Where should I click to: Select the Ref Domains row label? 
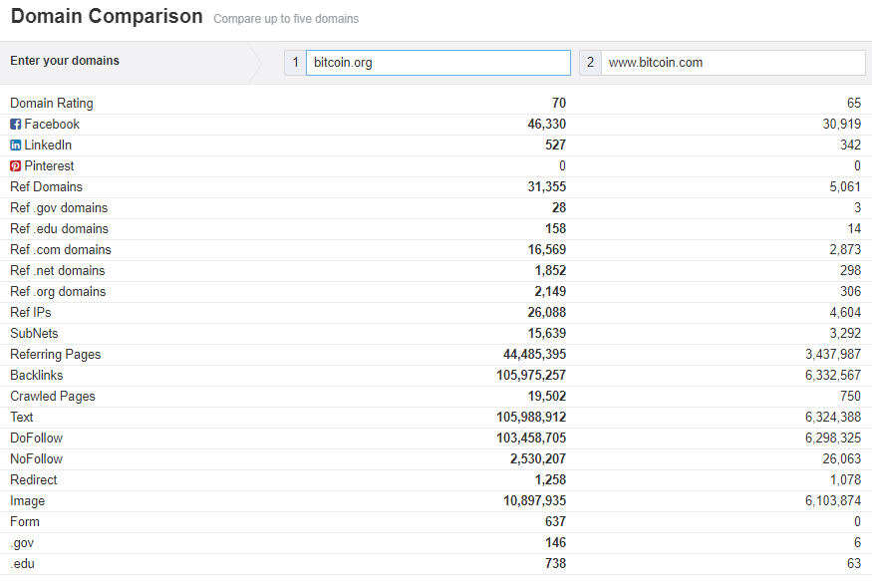coord(46,187)
